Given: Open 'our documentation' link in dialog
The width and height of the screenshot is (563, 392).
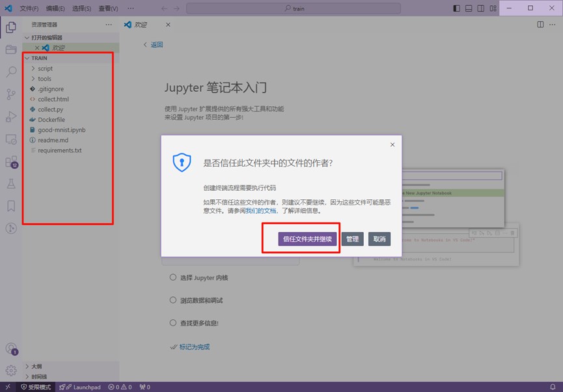Looking at the screenshot, I should (x=261, y=210).
